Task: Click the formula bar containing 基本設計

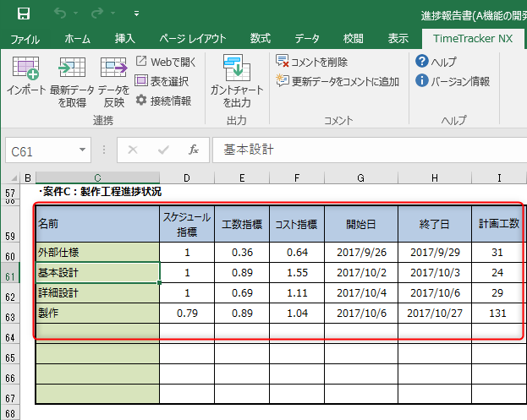Action: point(364,150)
